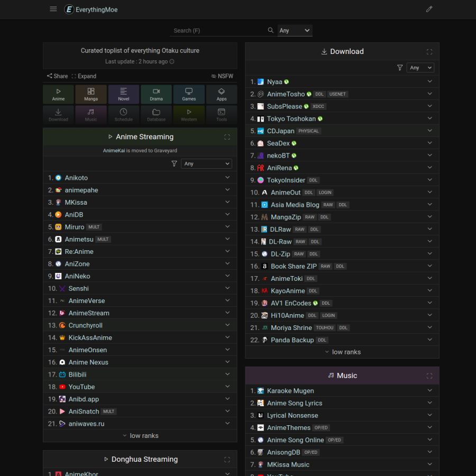The height and width of the screenshot is (476, 476).
Task: Show Download low ranks
Action: [342, 352]
